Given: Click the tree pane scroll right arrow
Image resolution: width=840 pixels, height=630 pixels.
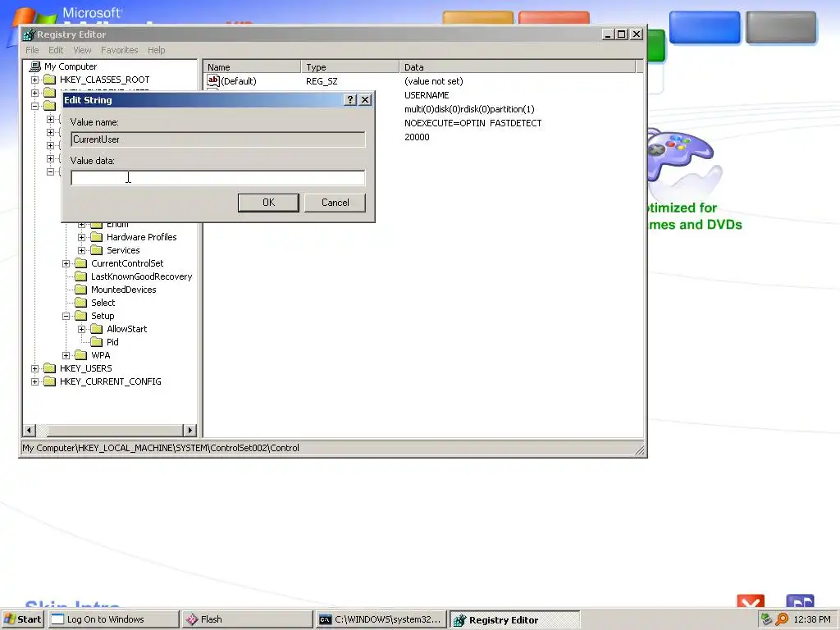Looking at the screenshot, I should tap(189, 430).
